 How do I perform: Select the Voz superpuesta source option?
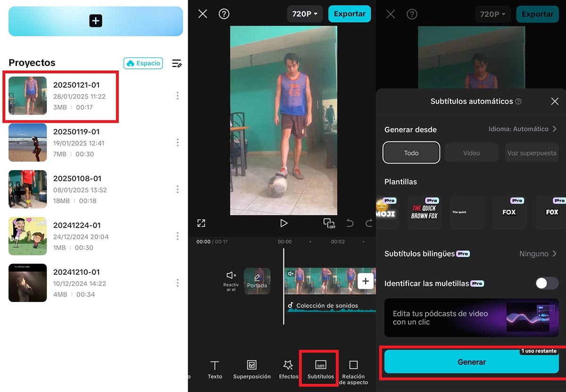point(532,153)
